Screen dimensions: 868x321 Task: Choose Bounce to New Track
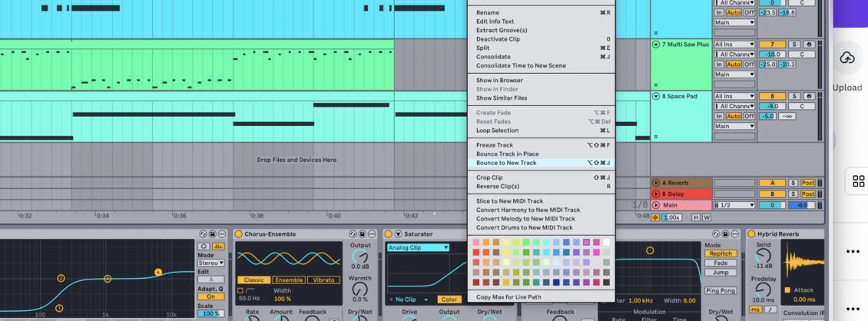pos(505,163)
